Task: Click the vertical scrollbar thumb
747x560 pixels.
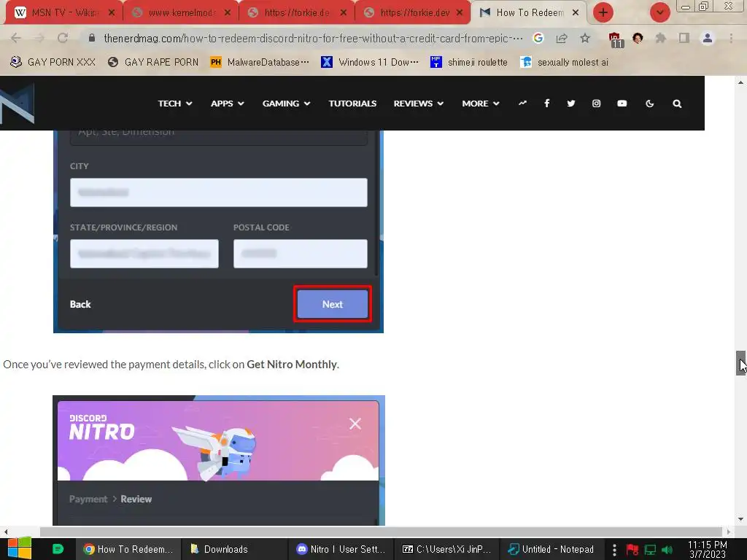Action: point(740,363)
